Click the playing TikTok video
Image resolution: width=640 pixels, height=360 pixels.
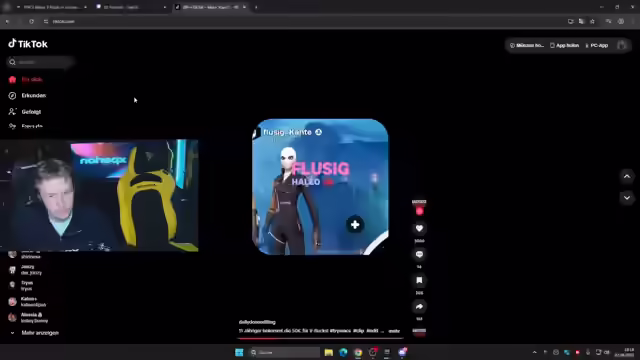pyautogui.click(x=320, y=187)
